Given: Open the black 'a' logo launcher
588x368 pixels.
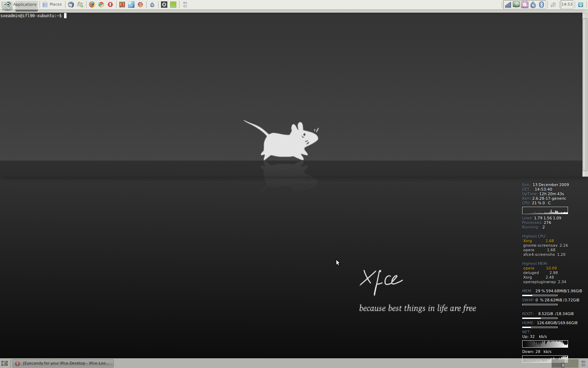Looking at the screenshot, I should 164,5.
